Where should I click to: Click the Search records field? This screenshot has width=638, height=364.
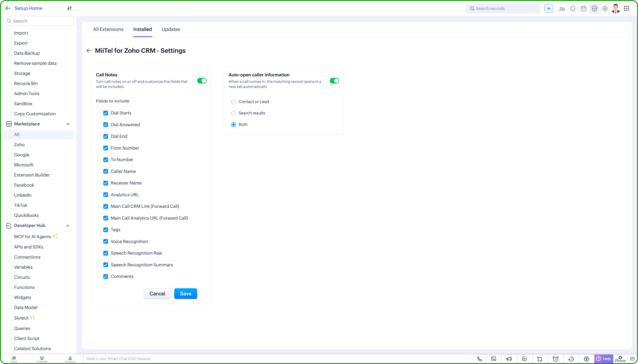coord(503,8)
